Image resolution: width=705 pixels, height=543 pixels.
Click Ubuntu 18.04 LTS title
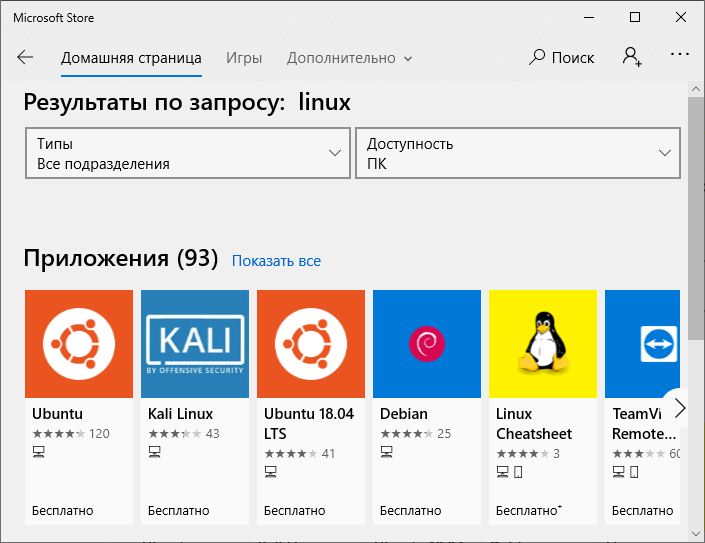(x=309, y=423)
